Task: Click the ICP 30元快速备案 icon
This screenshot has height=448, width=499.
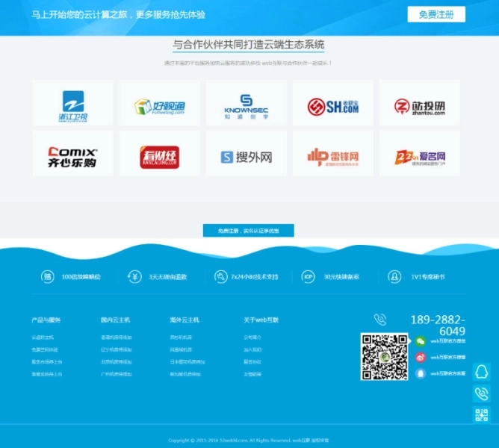Action: [308, 276]
